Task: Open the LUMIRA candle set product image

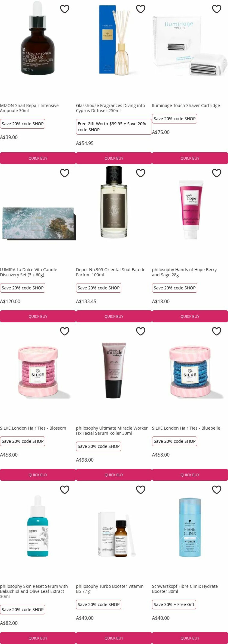Action: tap(38, 223)
